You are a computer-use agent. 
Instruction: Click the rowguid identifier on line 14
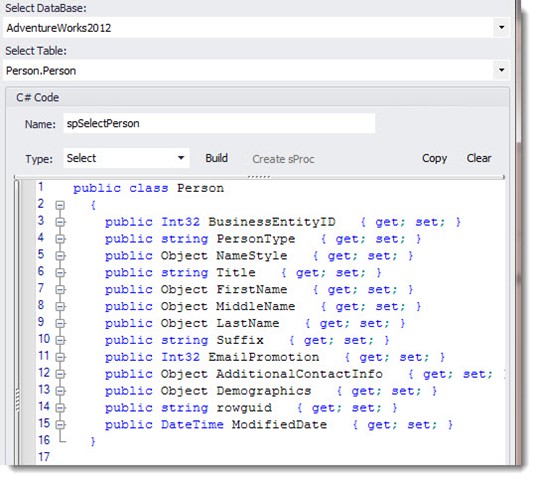click(244, 408)
